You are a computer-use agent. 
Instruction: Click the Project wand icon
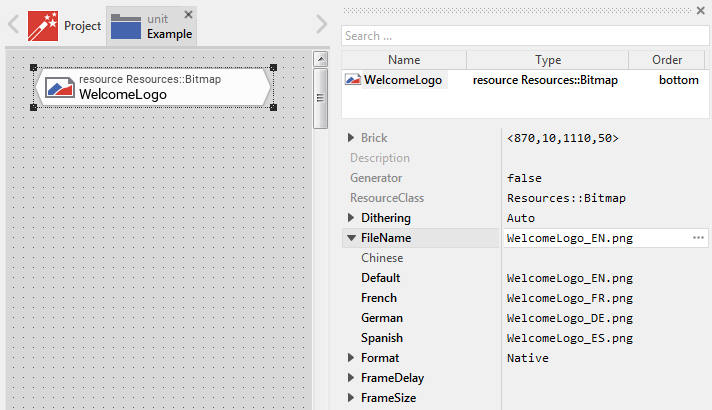(x=42, y=25)
